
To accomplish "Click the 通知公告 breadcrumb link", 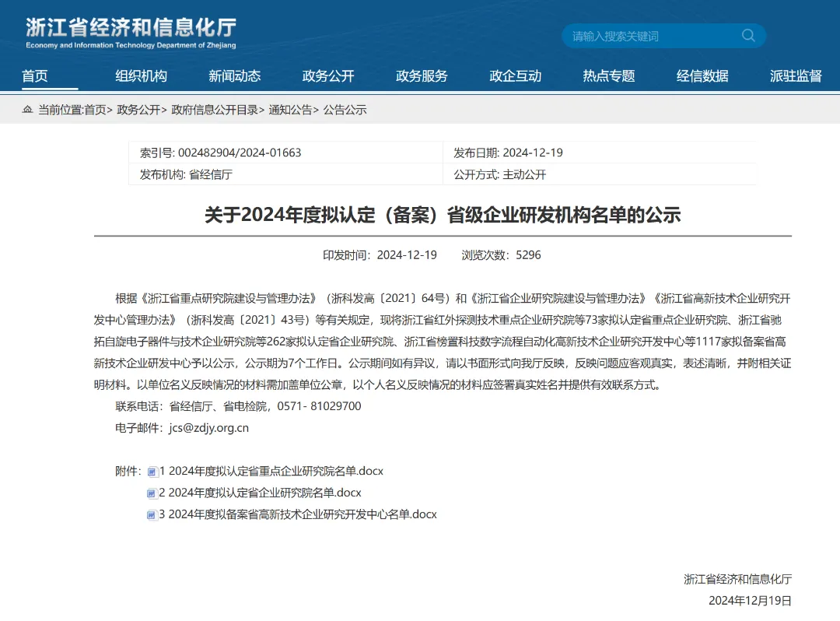I will pos(290,110).
